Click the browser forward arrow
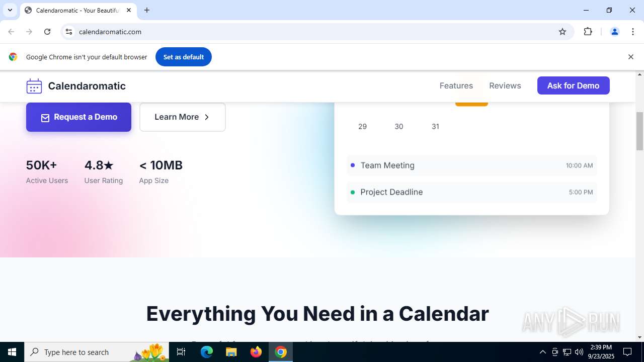The height and width of the screenshot is (362, 644). pos(29,32)
